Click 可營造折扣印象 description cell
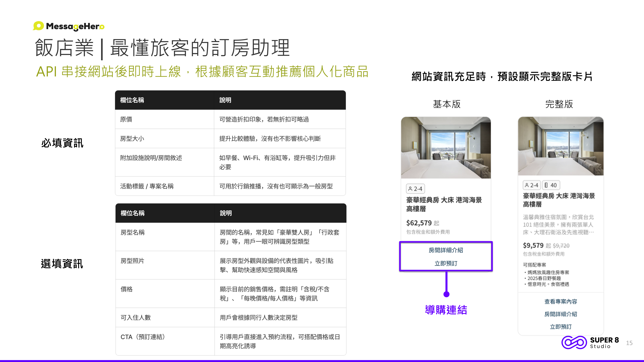Screen dimensions: 644x362 [280, 119]
